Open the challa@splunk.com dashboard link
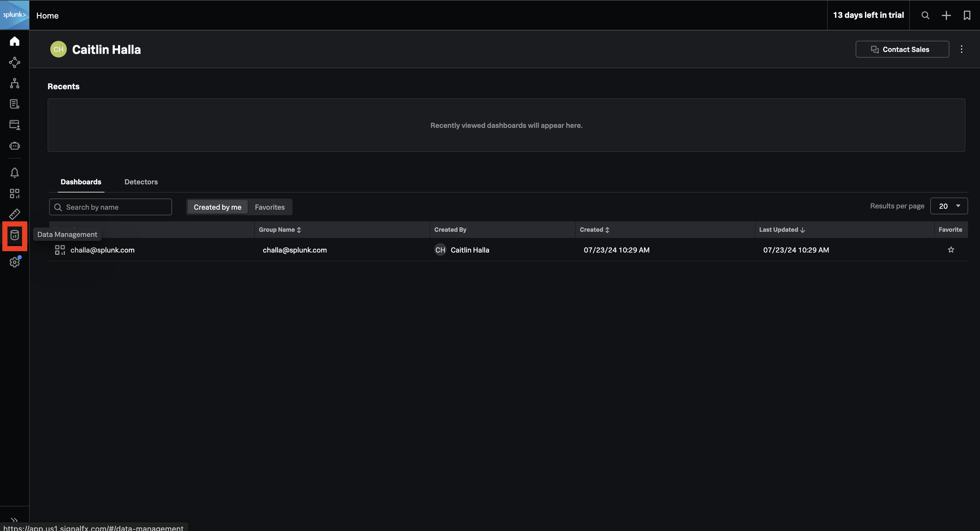This screenshot has width=980, height=531. pyautogui.click(x=102, y=250)
